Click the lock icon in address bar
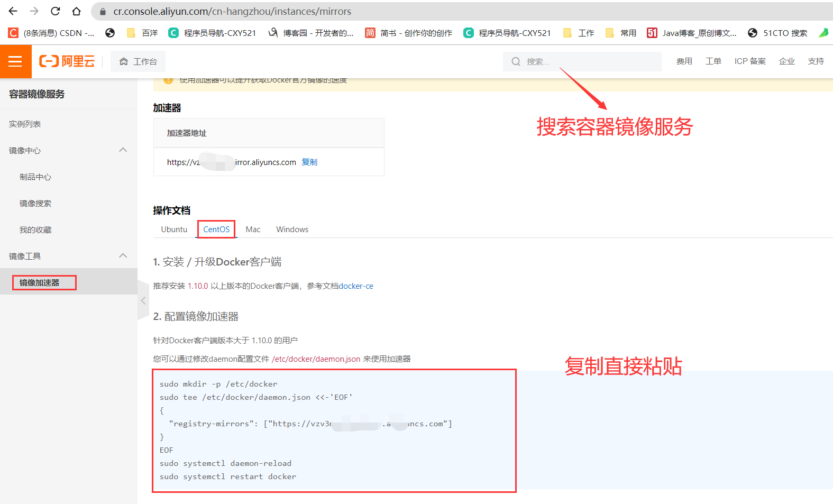Screen dimensions: 833x504 click(103, 11)
